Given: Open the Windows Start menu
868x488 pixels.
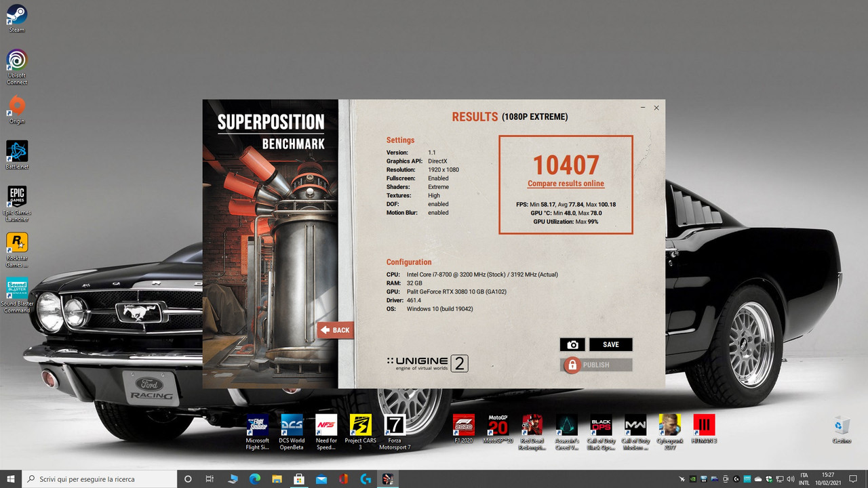Looking at the screenshot, I should click(x=11, y=479).
